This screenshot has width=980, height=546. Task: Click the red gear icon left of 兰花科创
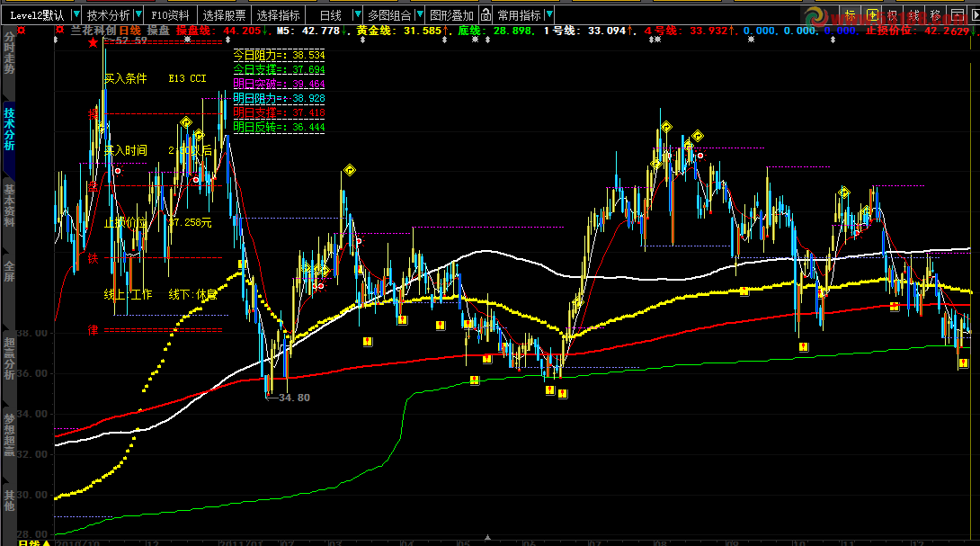pyautogui.click(x=59, y=31)
